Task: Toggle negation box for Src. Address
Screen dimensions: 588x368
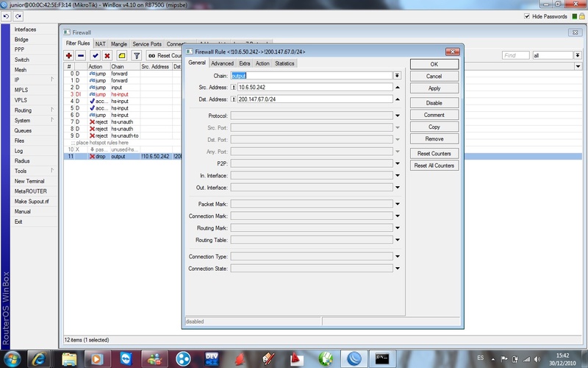Action: pos(233,87)
